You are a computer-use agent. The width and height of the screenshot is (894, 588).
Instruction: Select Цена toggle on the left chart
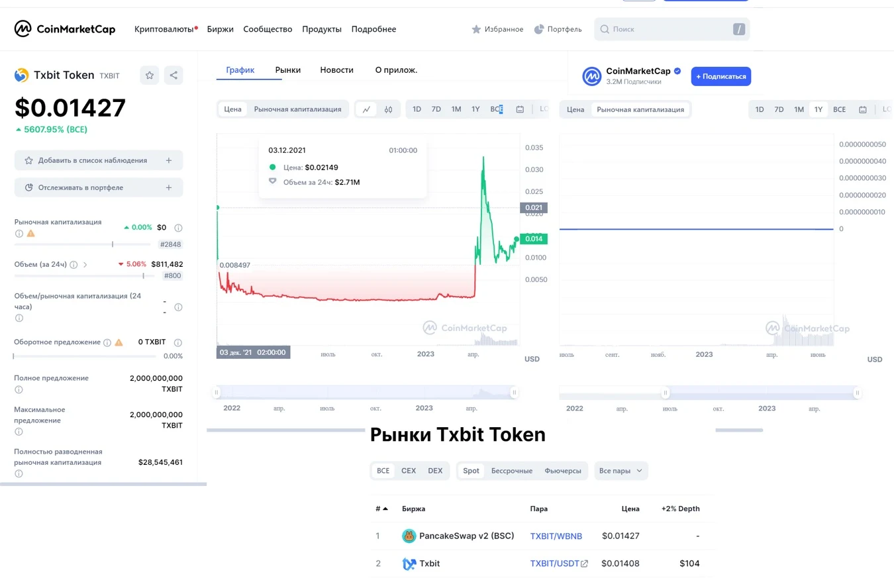click(232, 109)
